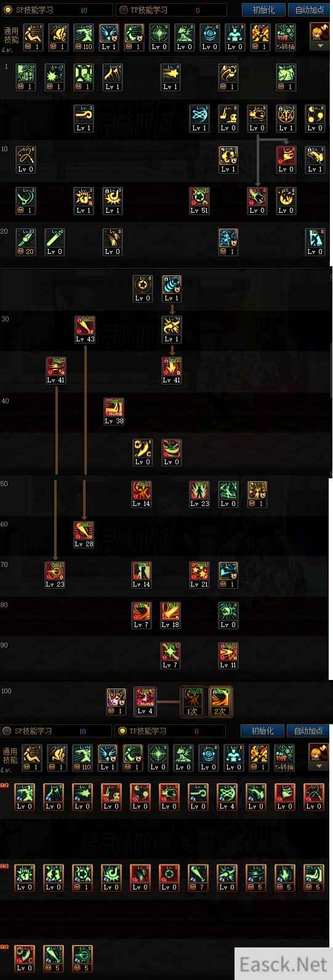Select the TP技能学习 radio button in the top header

click(x=123, y=10)
